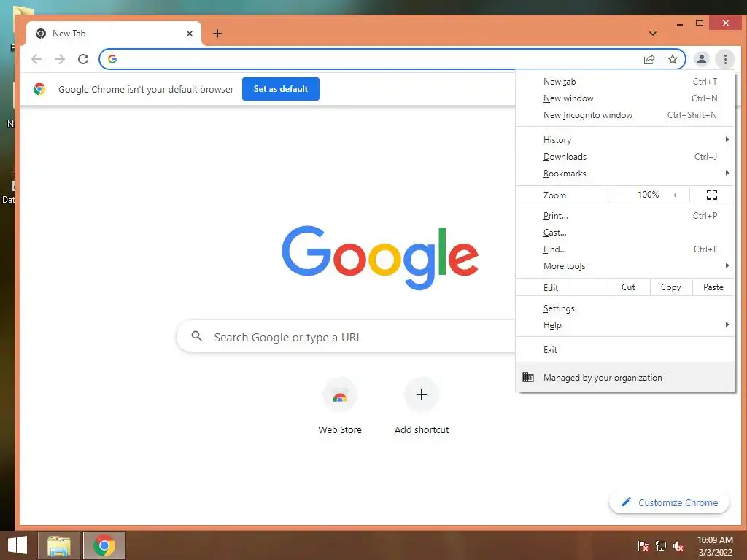Viewport: 747px width, 560px height.
Task: Click Copy in the Edit row
Action: coord(671,287)
